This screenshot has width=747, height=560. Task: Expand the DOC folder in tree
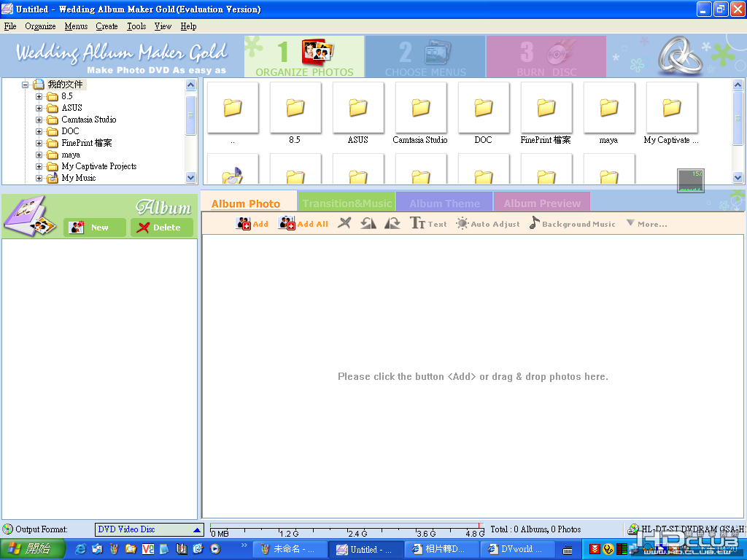point(39,131)
